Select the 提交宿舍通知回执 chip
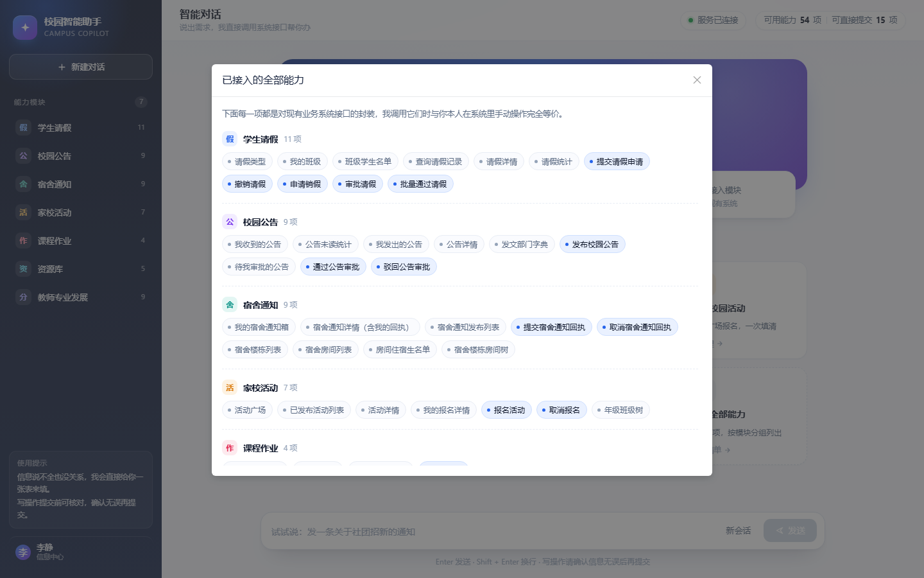Image resolution: width=924 pixels, height=578 pixels. coord(552,328)
